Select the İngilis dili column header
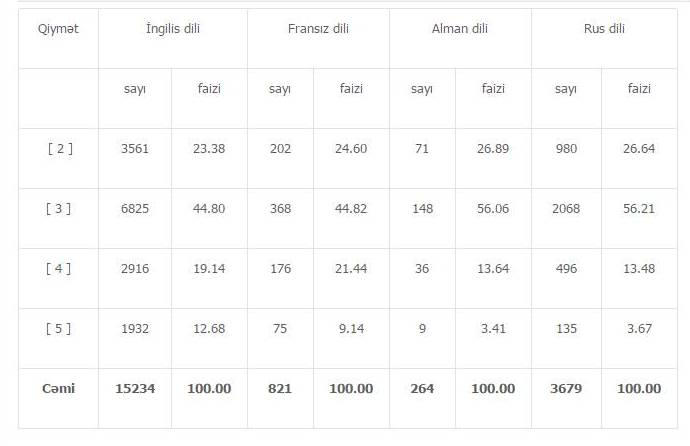This screenshot has width=690, height=446. [172, 29]
